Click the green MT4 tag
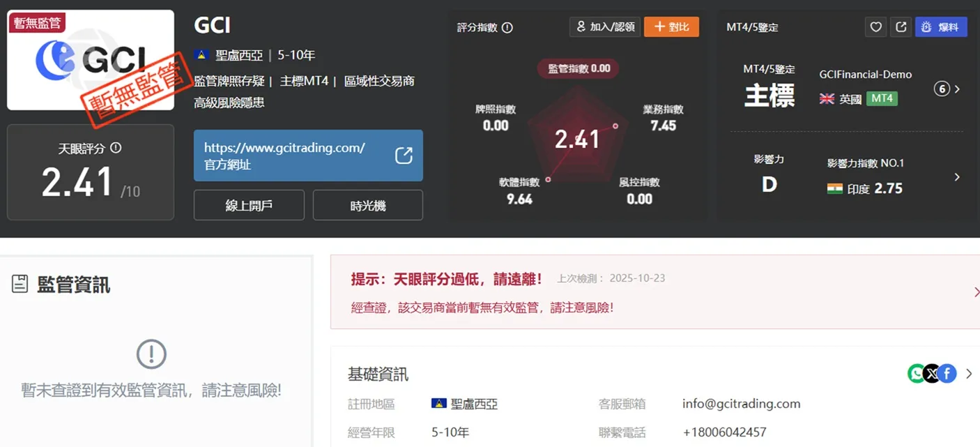 click(882, 99)
